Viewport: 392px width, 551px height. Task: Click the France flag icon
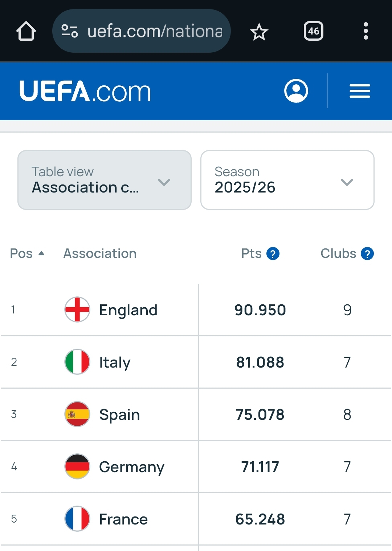click(x=77, y=519)
